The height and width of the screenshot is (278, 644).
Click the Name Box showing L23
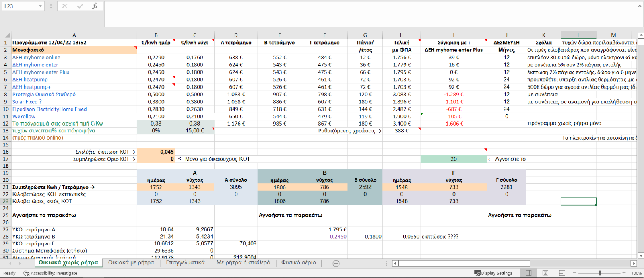coord(20,6)
